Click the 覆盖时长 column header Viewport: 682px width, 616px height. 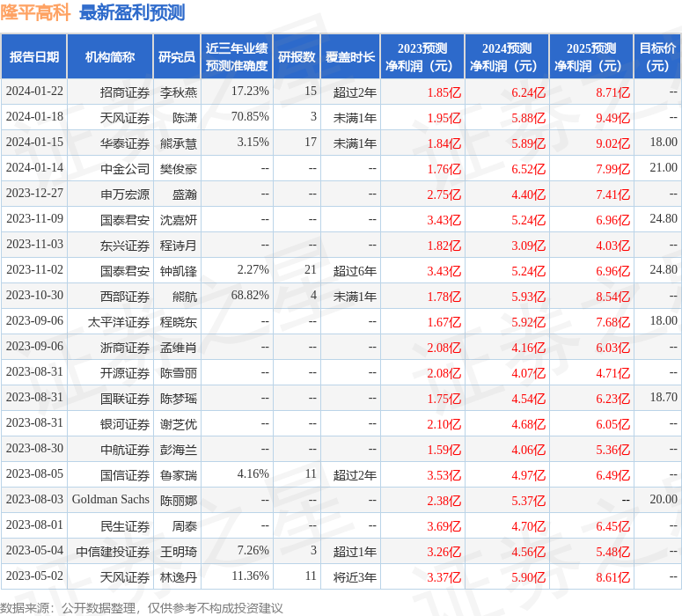(350, 56)
